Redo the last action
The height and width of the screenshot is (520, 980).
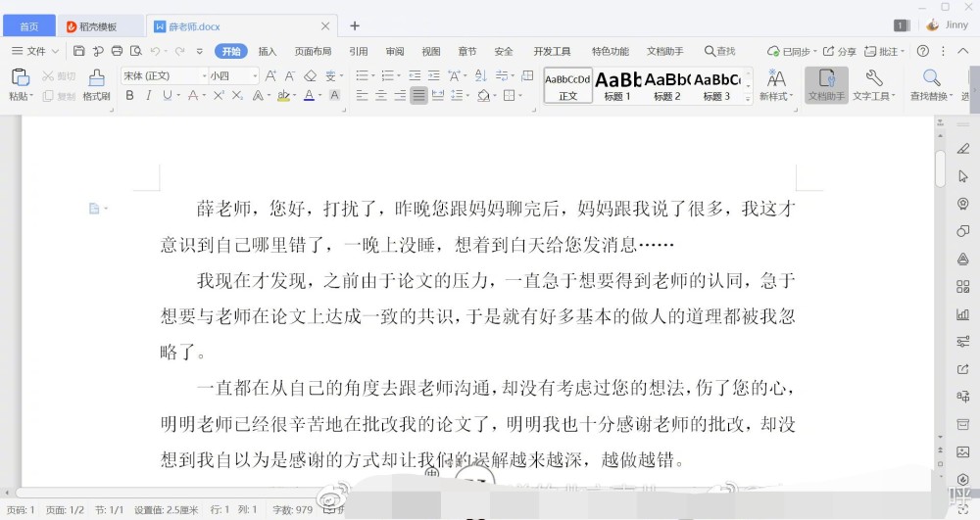click(x=179, y=51)
